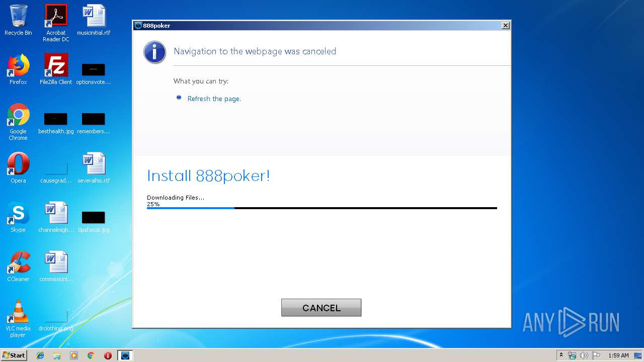Open the volume tray icon

584,355
